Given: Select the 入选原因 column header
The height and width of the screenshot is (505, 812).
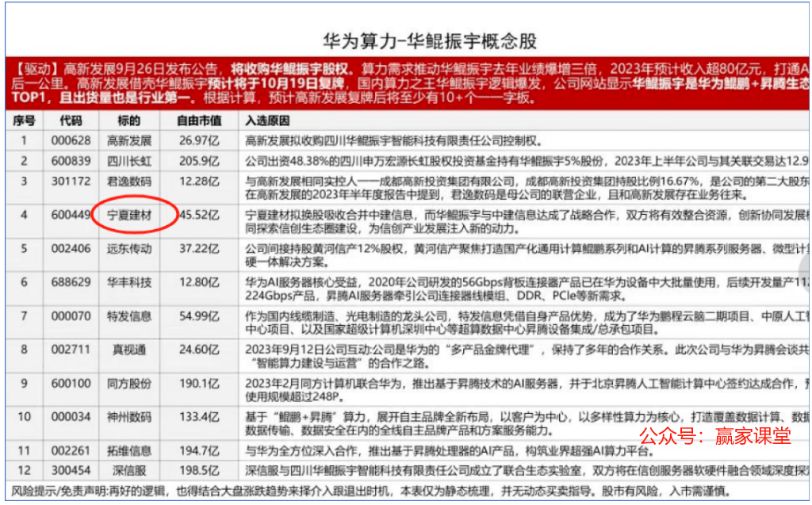Looking at the screenshot, I should pos(267,121).
